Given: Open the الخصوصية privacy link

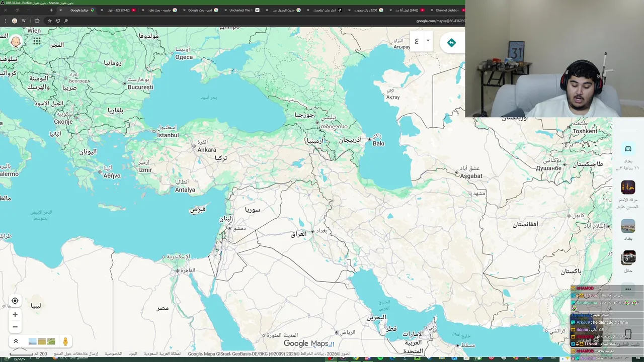Looking at the screenshot, I should pyautogui.click(x=114, y=353).
